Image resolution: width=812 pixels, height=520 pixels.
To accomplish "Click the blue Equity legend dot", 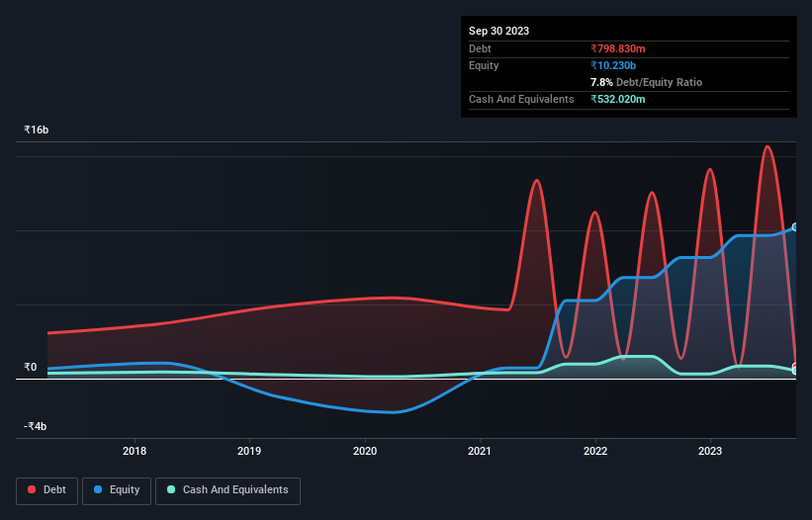I will pyautogui.click(x=98, y=489).
